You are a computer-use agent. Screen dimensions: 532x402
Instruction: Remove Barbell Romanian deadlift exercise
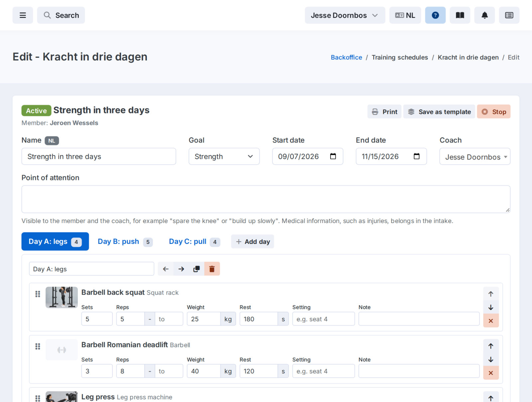click(491, 373)
